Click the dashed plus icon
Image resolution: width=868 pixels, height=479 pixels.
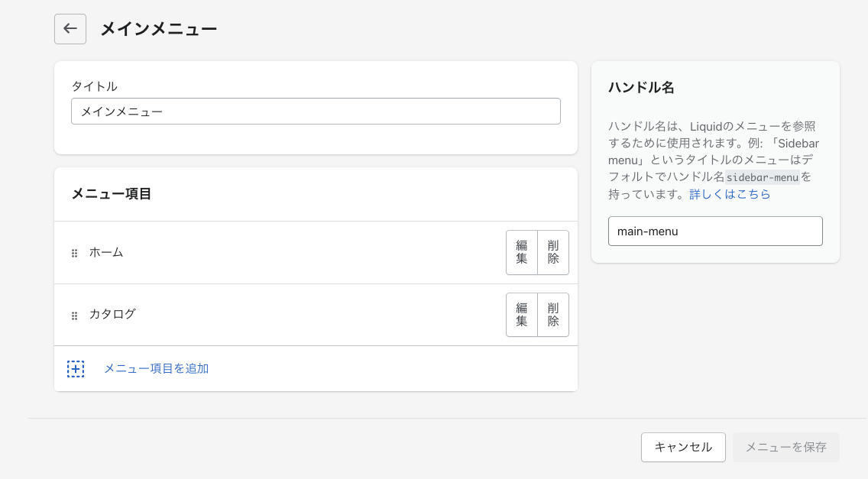76,369
